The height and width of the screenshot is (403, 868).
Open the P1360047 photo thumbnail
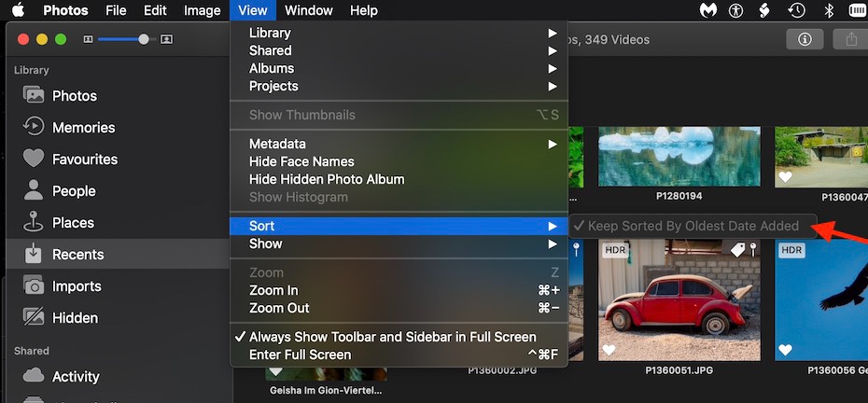[x=821, y=157]
